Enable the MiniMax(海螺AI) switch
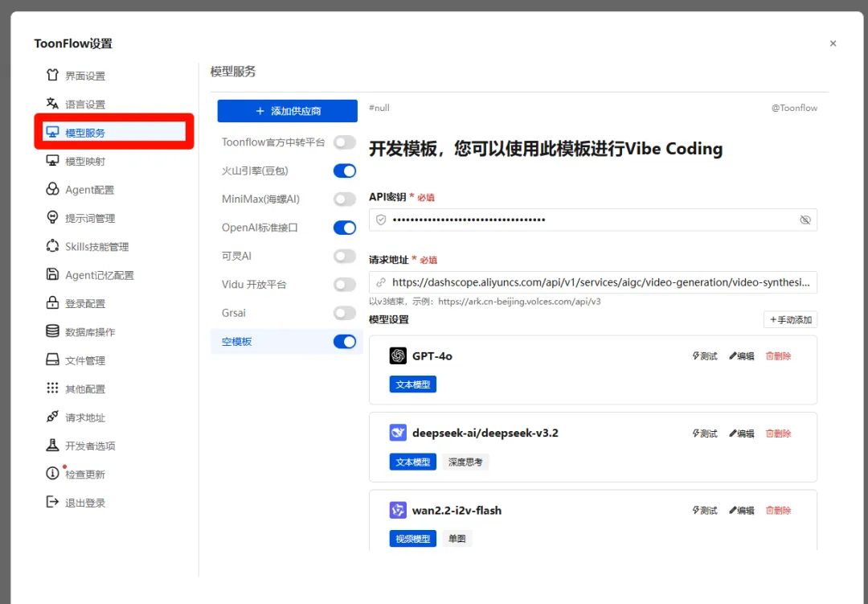The width and height of the screenshot is (868, 604). 344,199
